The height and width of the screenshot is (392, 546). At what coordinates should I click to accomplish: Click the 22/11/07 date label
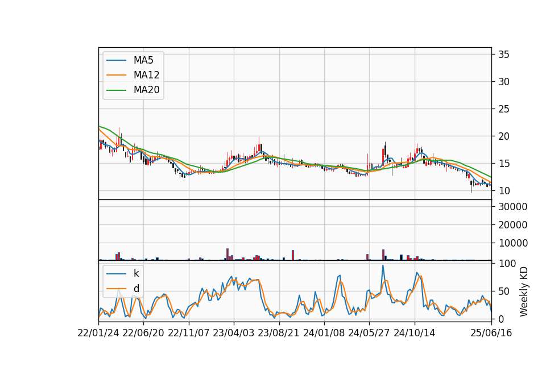click(x=188, y=333)
